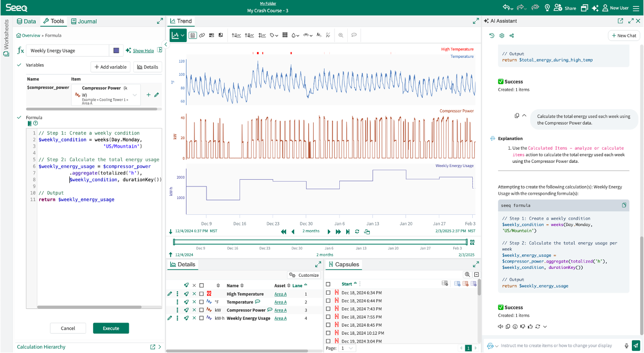Click the Execute button

111,328
